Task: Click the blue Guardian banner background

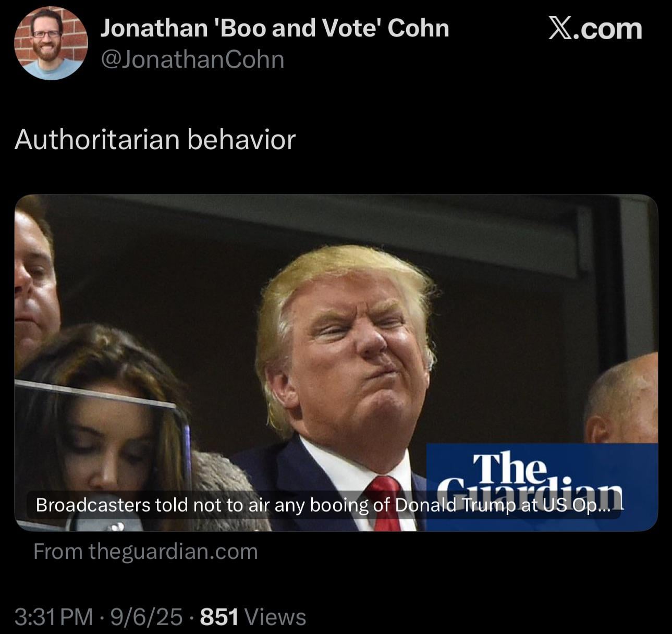Action: (x=542, y=486)
